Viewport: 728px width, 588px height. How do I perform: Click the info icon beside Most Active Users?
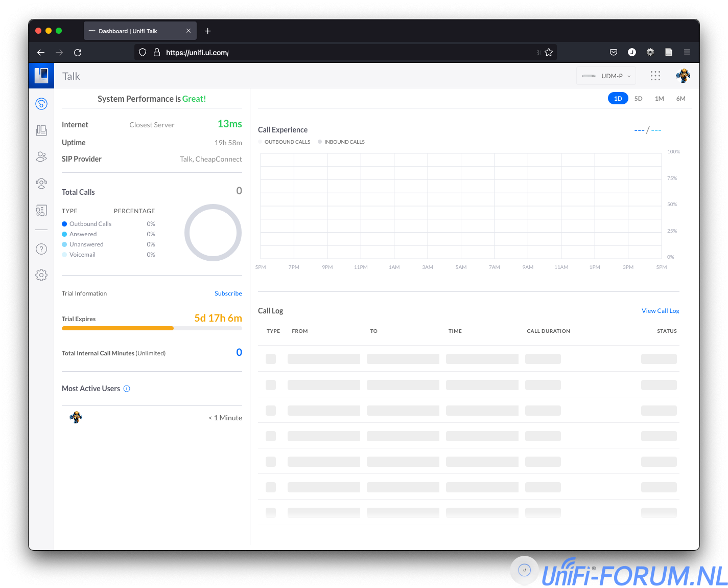pos(127,389)
